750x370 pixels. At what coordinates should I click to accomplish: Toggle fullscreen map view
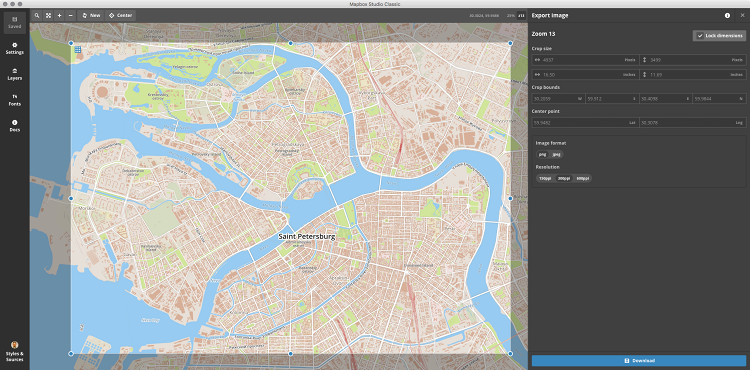point(48,15)
